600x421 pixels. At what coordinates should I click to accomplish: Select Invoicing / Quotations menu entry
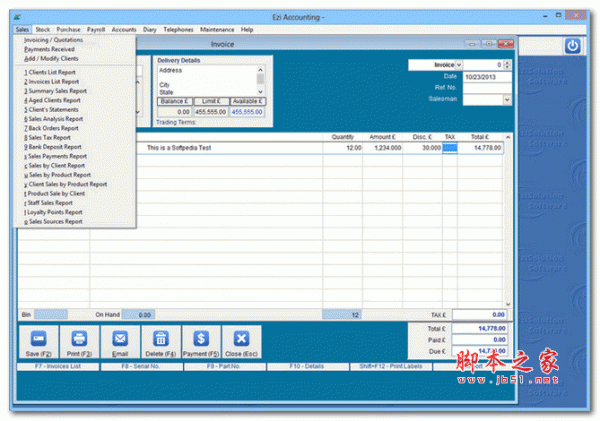pos(53,40)
